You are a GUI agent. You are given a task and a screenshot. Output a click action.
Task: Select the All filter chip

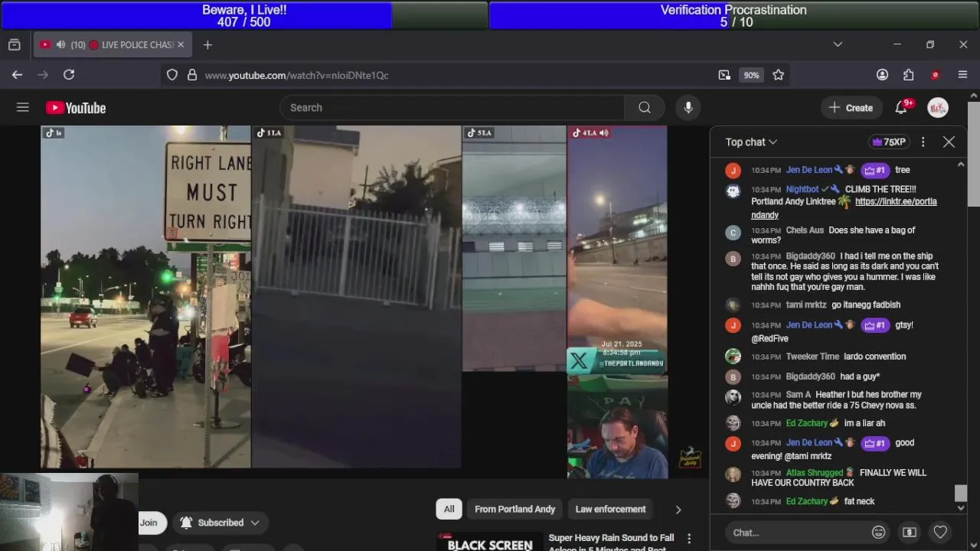(449, 509)
